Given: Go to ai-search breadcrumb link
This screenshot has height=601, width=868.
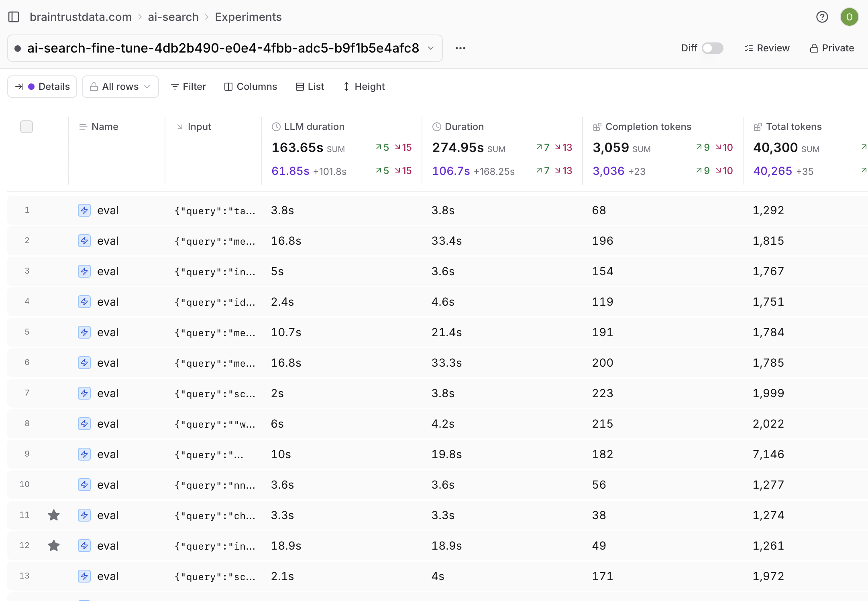Looking at the screenshot, I should [x=173, y=17].
